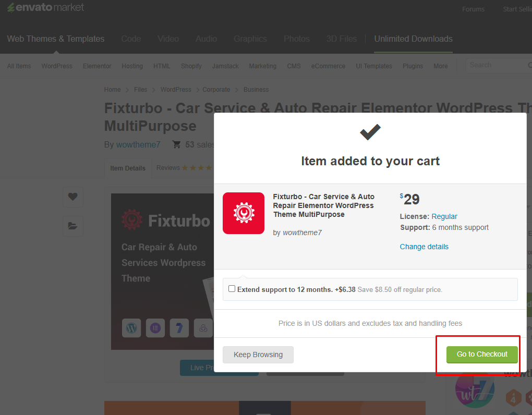Select Hosting subcategory
Viewport: 532px width, 415px height.
132,66
